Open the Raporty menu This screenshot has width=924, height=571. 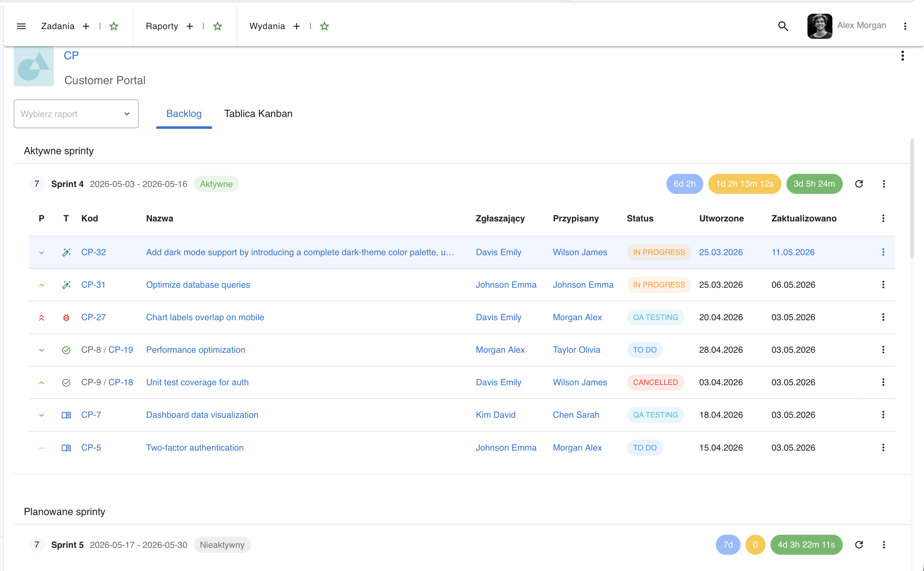click(162, 26)
